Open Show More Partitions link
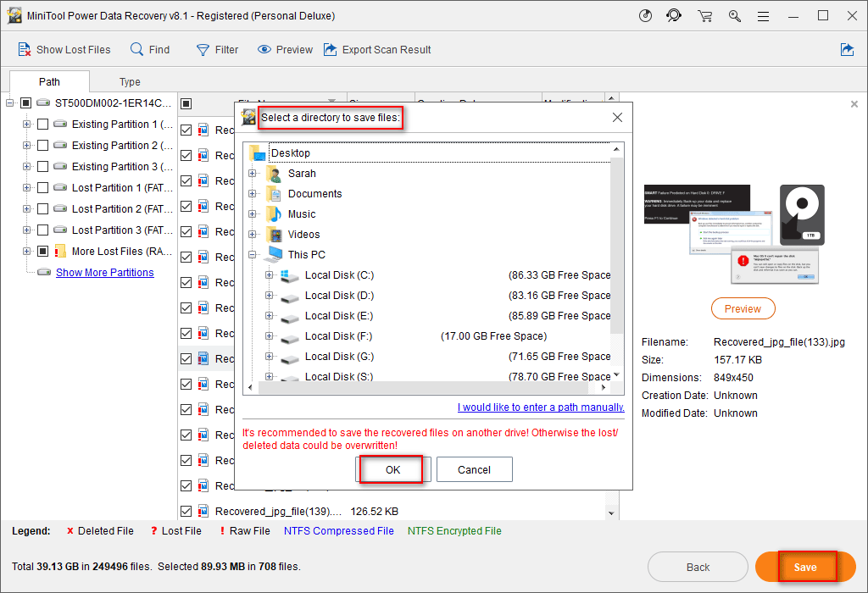The image size is (868, 593). click(104, 272)
